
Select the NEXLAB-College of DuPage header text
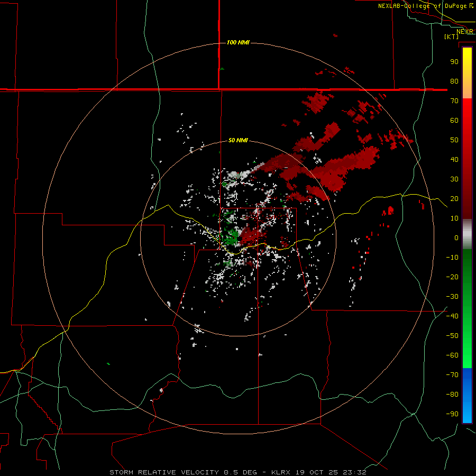pos(422,6)
